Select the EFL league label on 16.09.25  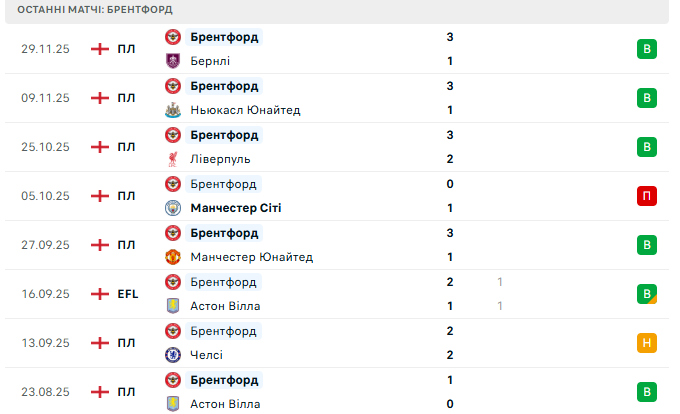pos(127,294)
